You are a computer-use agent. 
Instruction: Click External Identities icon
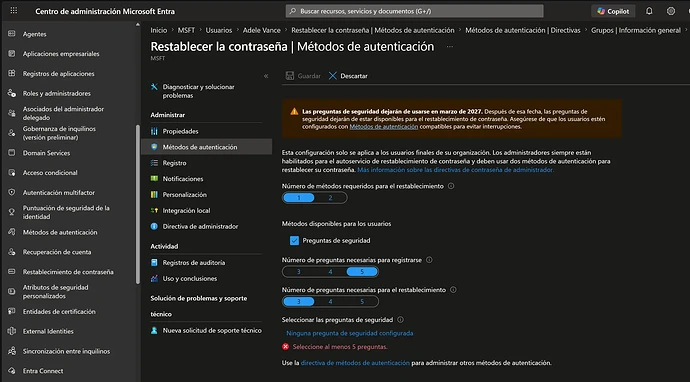12,331
